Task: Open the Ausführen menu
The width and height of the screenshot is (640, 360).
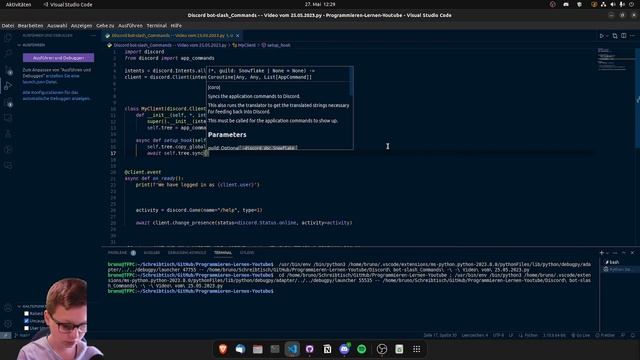Action: click(130, 26)
